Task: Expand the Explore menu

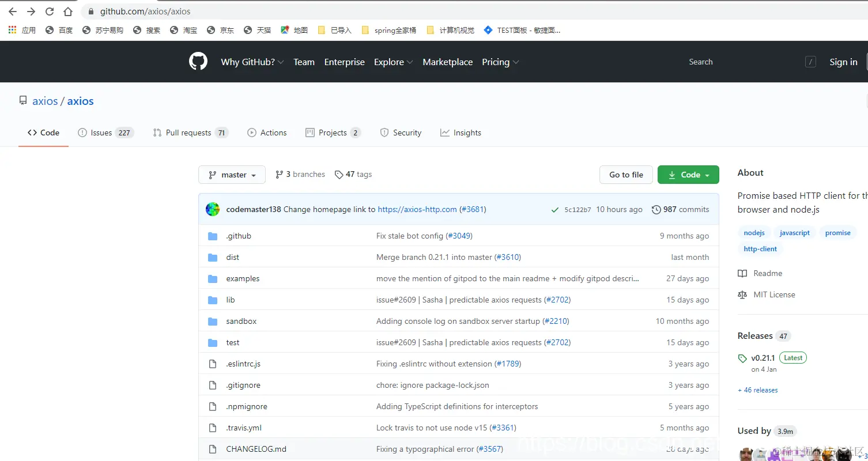Action: click(393, 62)
